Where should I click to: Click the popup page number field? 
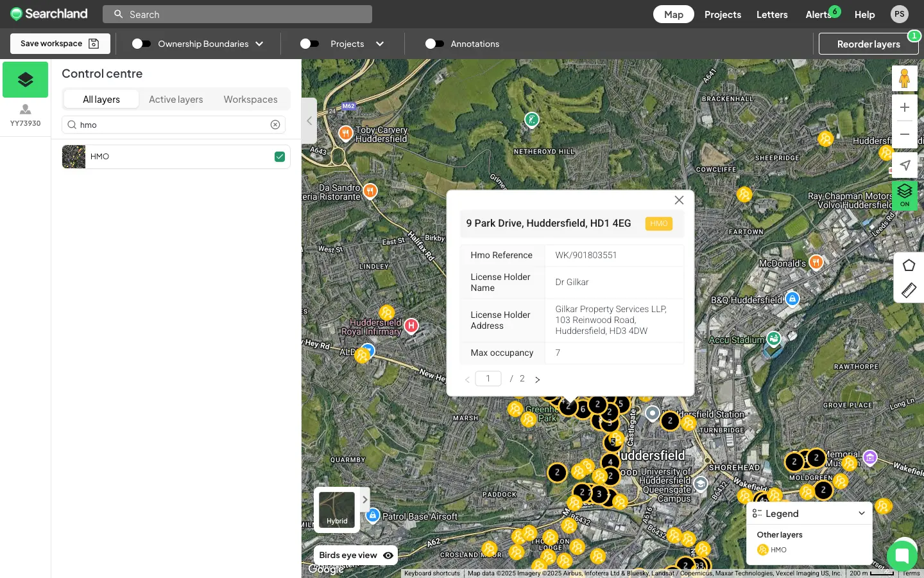[x=488, y=379]
